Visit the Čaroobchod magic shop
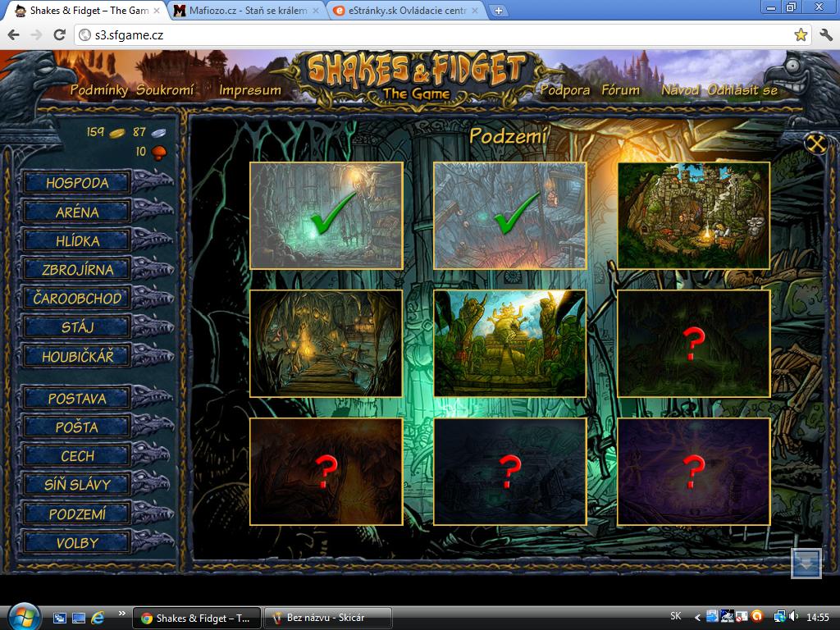The width and height of the screenshot is (840, 630). coord(76,299)
